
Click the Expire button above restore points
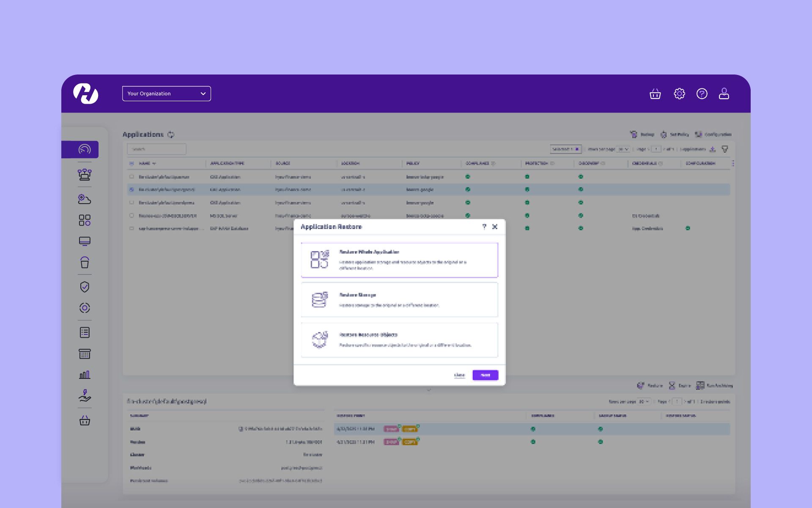[680, 386]
